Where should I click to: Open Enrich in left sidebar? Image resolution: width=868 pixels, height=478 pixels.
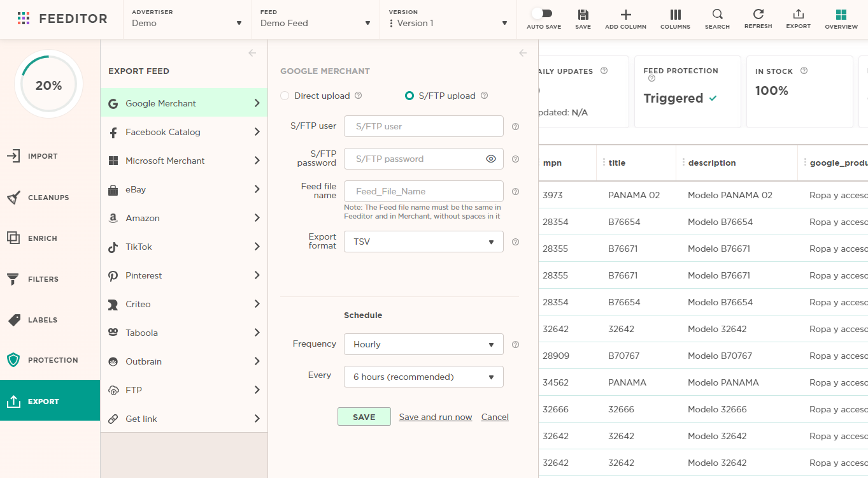(50, 238)
